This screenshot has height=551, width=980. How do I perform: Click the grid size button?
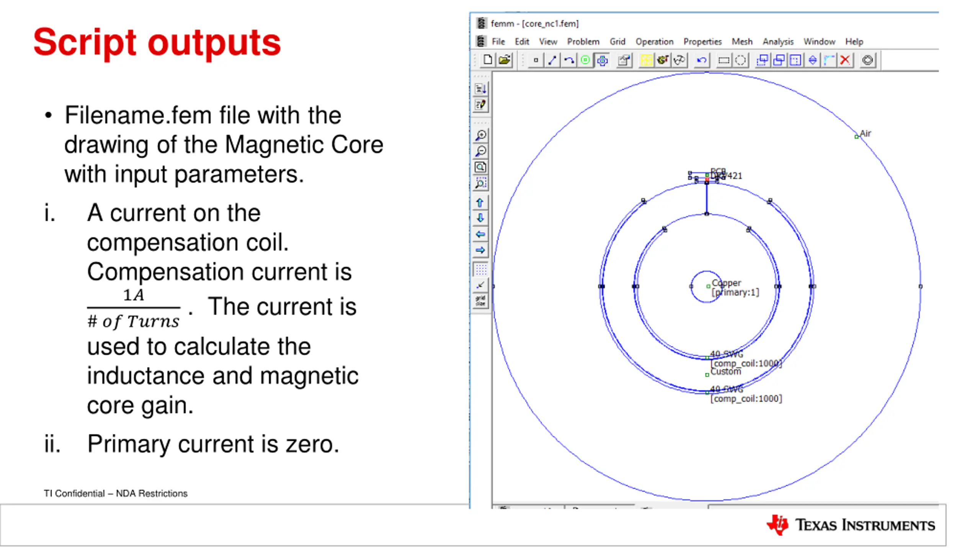[481, 301]
